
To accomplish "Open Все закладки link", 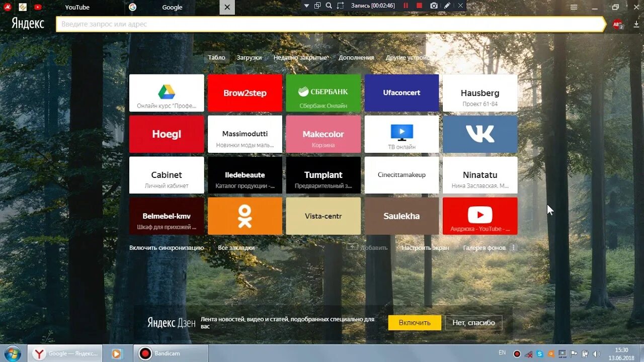I will tap(236, 248).
